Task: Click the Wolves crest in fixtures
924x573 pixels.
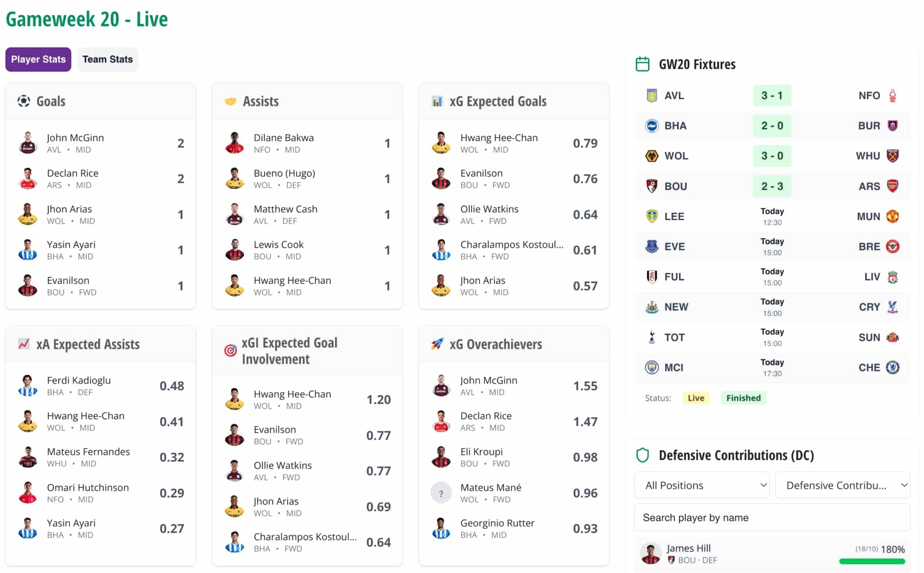Action: coord(651,156)
